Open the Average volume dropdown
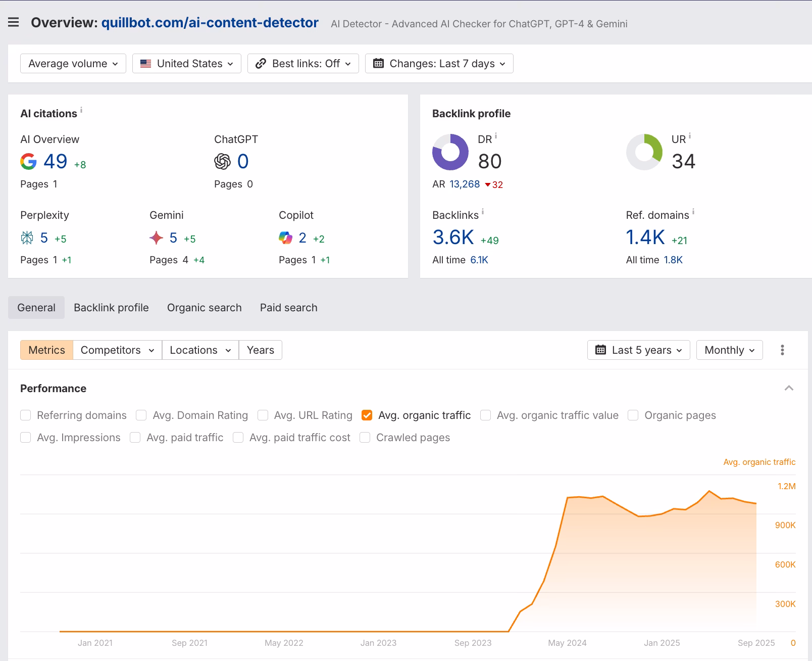 tap(73, 64)
